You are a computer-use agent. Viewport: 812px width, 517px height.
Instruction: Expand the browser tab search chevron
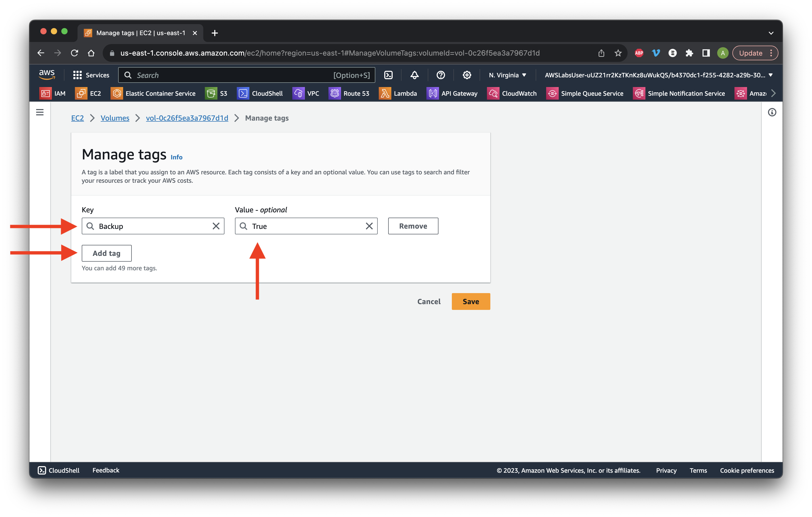pos(771,33)
